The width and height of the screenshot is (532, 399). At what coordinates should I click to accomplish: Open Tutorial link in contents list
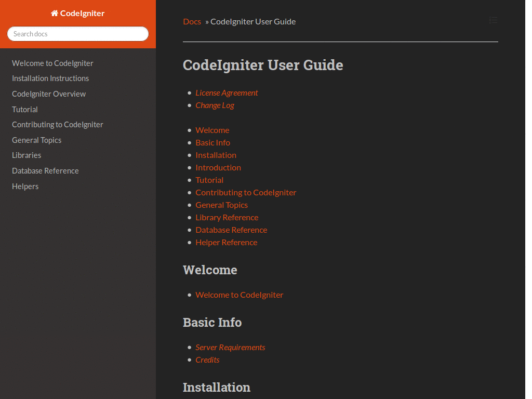(209, 180)
